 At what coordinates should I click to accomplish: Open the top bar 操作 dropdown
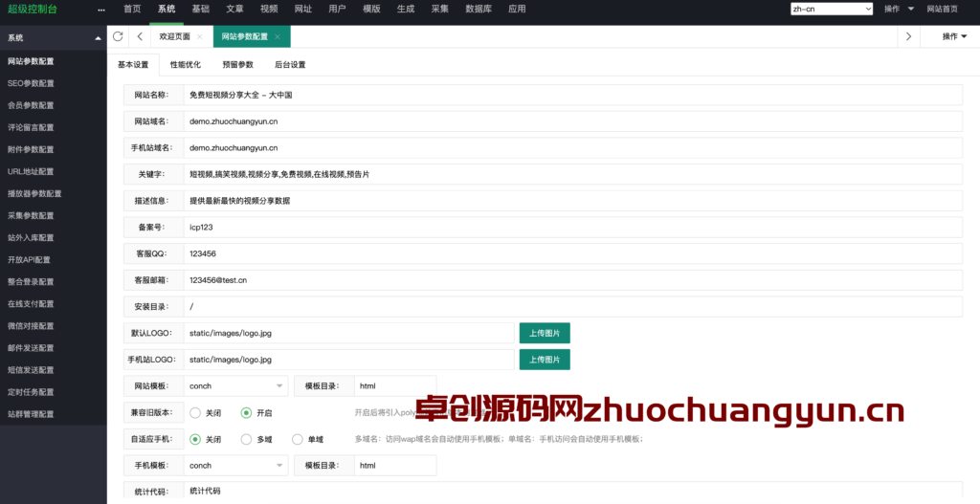point(899,9)
